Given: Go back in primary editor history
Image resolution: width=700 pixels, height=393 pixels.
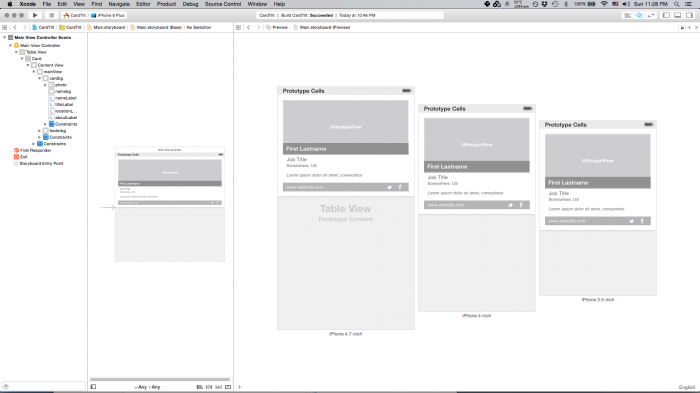Looking at the screenshot, I should (15, 27).
